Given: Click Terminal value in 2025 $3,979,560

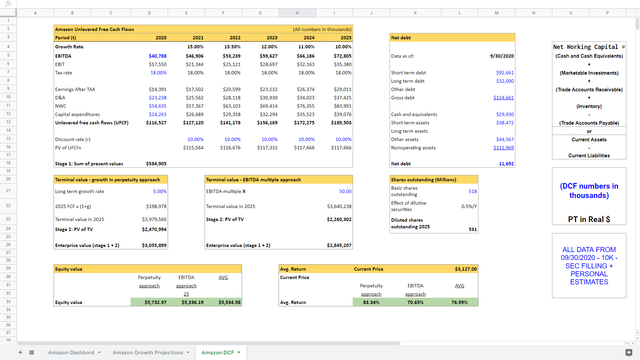Looking at the screenshot, I should [x=154, y=219].
